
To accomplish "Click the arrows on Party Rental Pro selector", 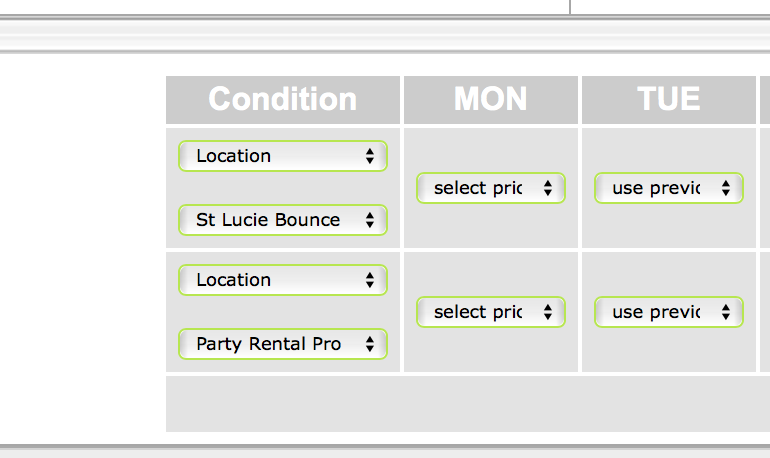I will click(x=370, y=344).
